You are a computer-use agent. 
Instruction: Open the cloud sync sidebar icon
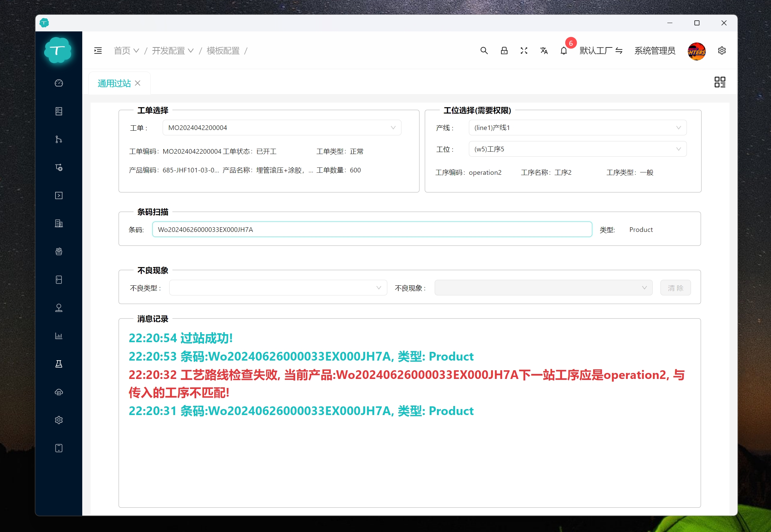click(x=59, y=392)
